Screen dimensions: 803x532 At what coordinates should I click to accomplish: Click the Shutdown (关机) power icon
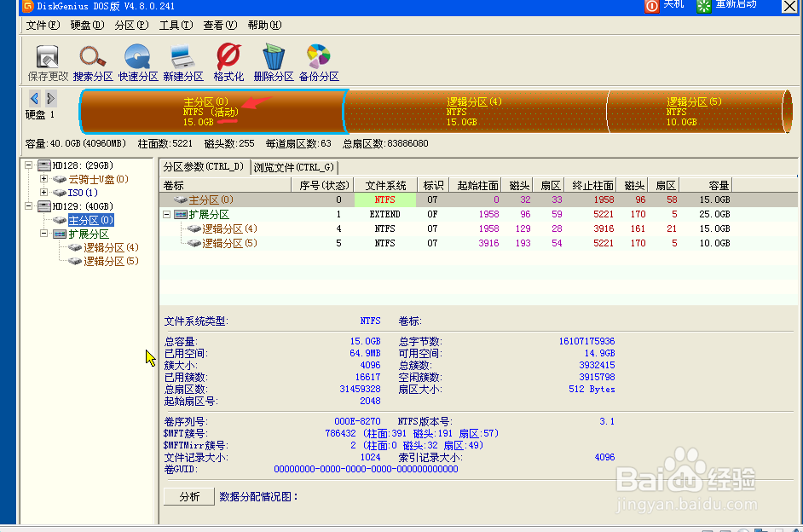coord(652,6)
